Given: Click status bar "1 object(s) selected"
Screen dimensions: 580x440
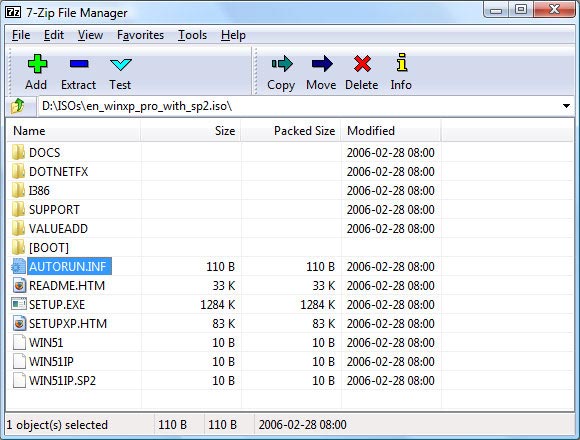Looking at the screenshot, I should [57, 424].
